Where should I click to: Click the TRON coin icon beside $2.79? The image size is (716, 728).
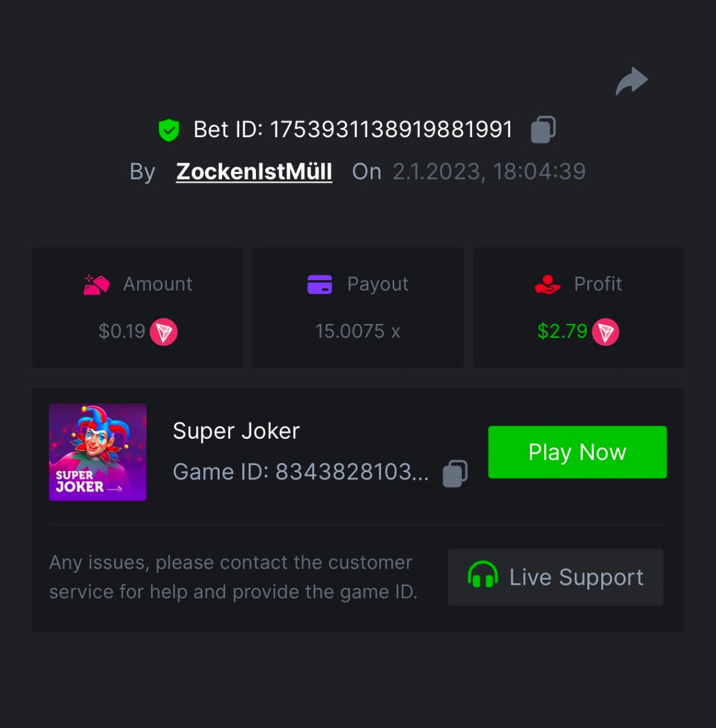606,332
